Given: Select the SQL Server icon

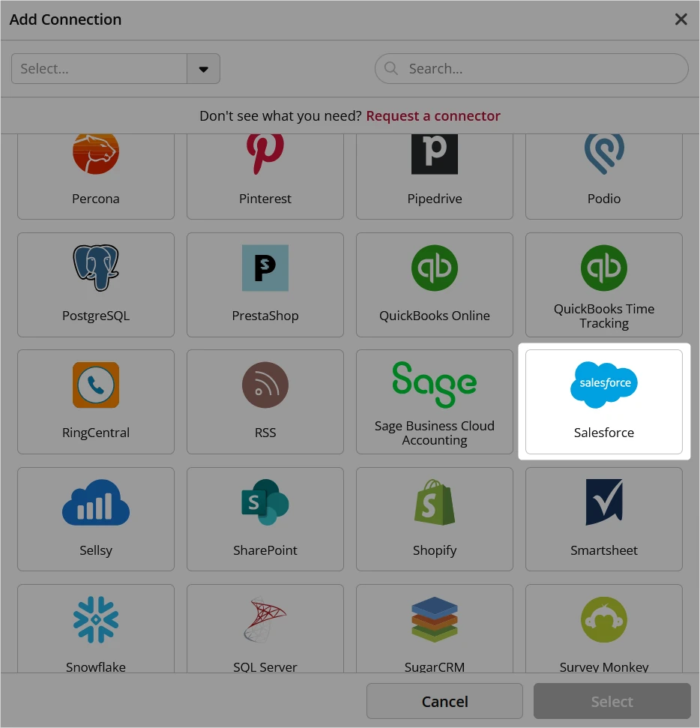Looking at the screenshot, I should pyautogui.click(x=265, y=619).
